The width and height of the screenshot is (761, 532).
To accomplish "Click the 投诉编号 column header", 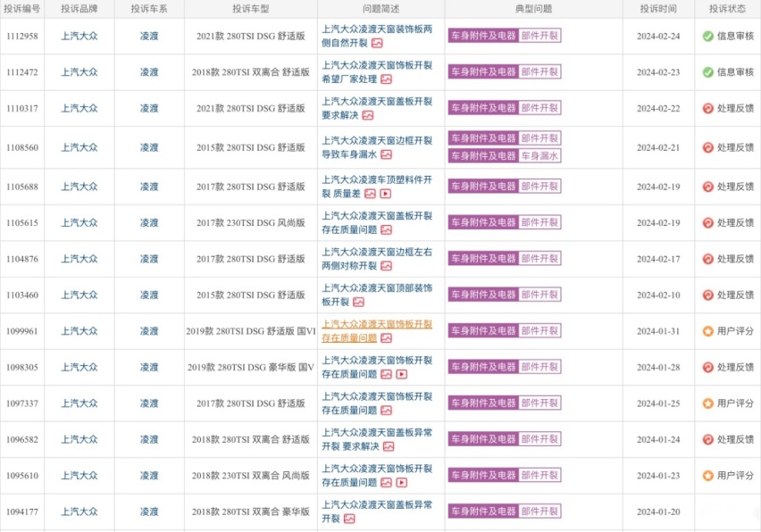I will pyautogui.click(x=21, y=9).
